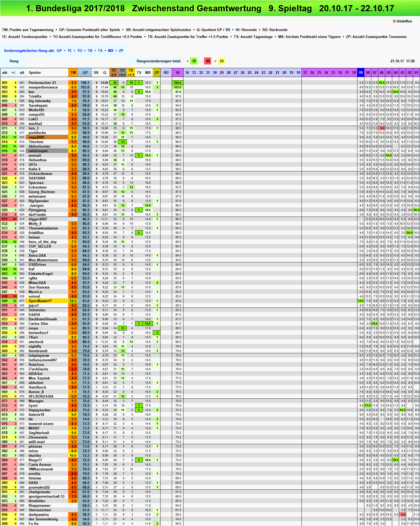This screenshot has height=526, width=420.
Task: Click the green HI cell 103.0
Action: coord(178,87)
